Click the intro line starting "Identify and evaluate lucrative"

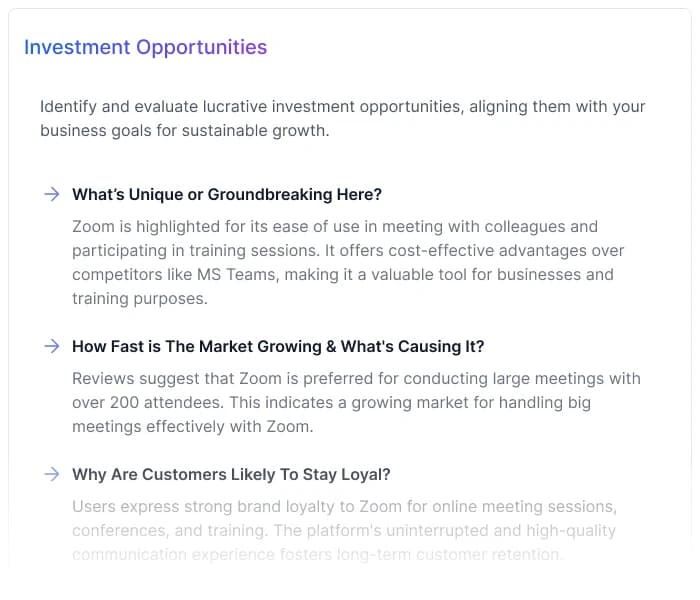pos(342,106)
